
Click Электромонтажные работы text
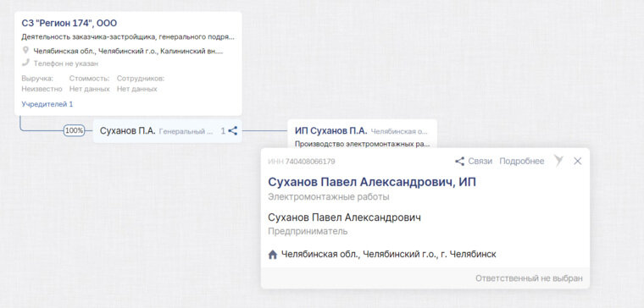click(x=329, y=197)
